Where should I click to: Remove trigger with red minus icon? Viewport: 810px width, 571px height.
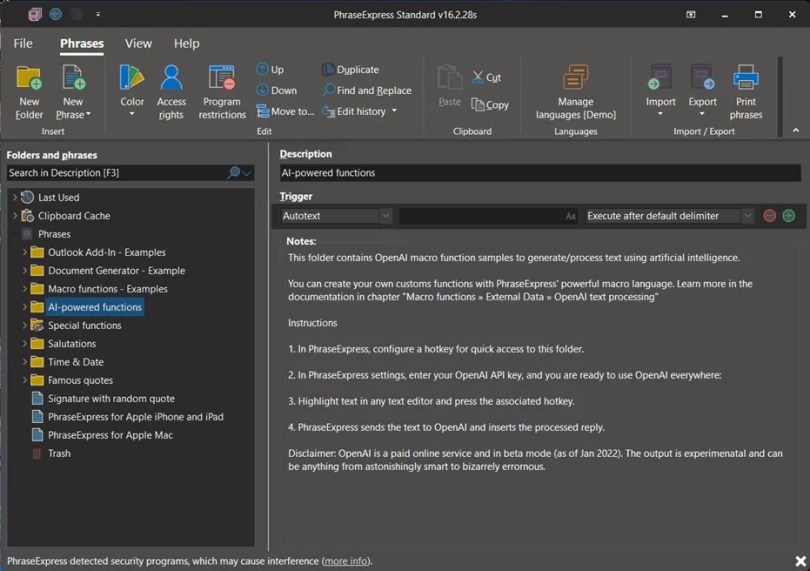click(x=769, y=216)
